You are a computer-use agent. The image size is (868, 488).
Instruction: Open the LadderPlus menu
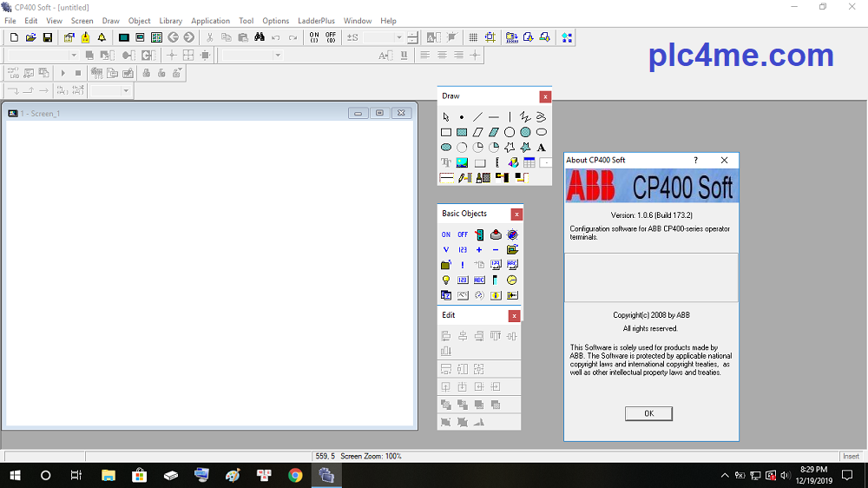coord(315,21)
